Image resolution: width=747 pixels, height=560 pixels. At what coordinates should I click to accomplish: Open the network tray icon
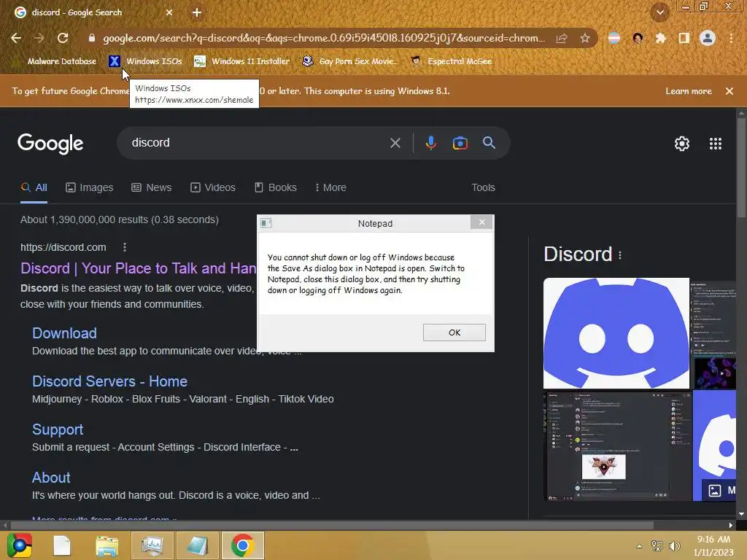[657, 545]
